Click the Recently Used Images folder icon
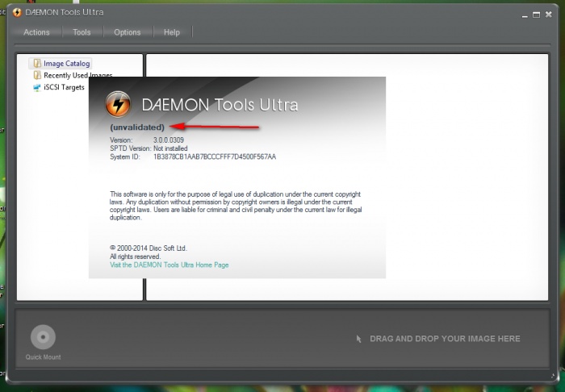 pos(37,75)
